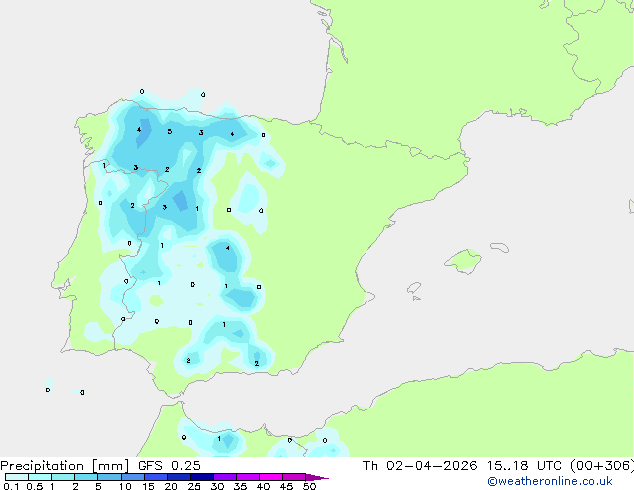Screen dimensions: 634x490
Task: Click the '20' legend scale label
Action: 171,486
